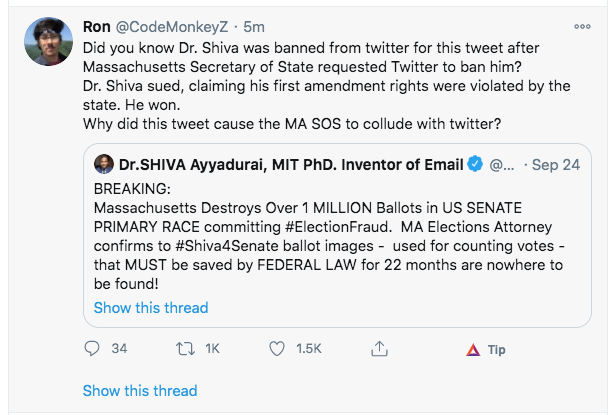Show this thread below the action bar
The height and width of the screenshot is (415, 610).
coord(140,390)
